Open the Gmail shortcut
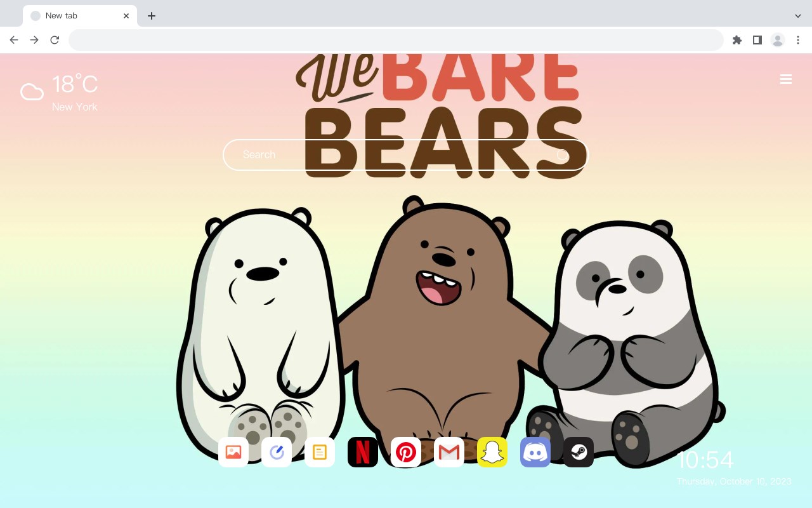The height and width of the screenshot is (508, 812). point(449,452)
